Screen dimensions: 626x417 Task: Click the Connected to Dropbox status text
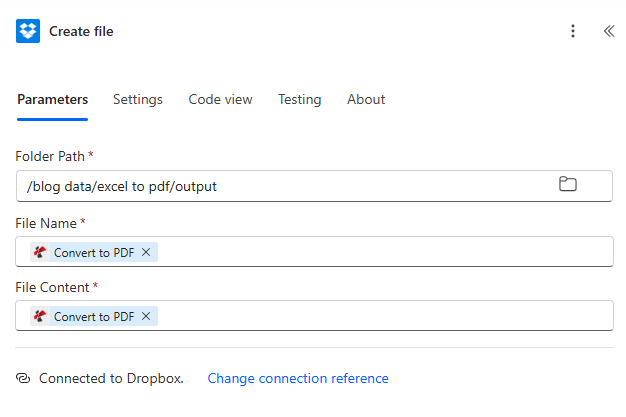click(111, 379)
